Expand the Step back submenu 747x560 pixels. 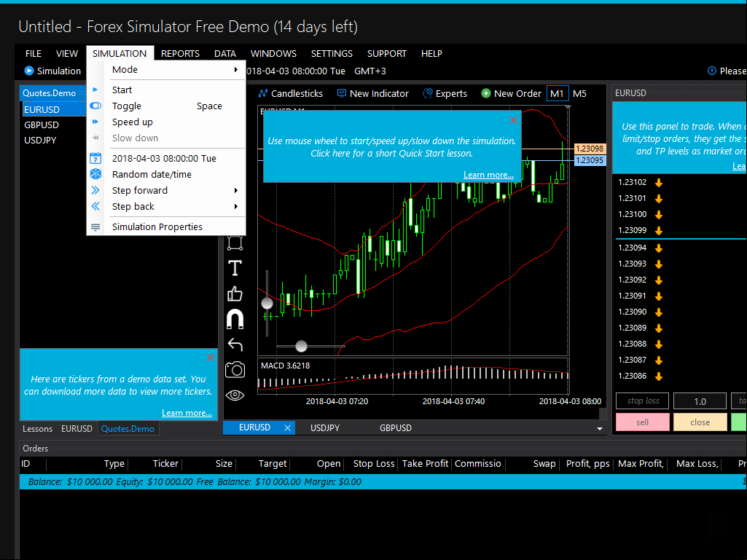[165, 206]
